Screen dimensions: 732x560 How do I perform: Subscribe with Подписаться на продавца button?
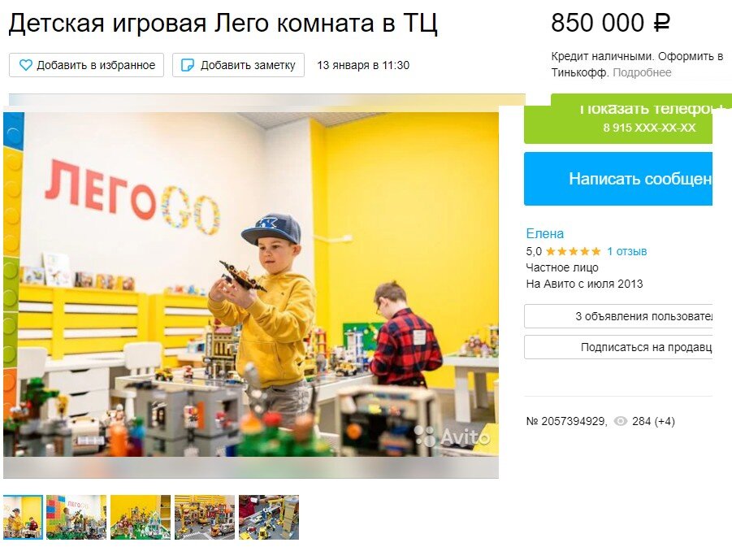[x=618, y=347]
